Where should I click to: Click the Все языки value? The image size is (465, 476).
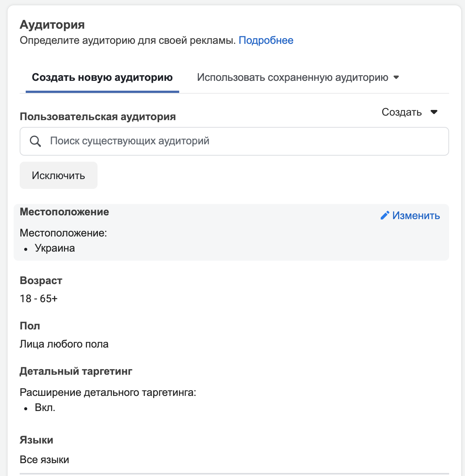tap(44, 460)
